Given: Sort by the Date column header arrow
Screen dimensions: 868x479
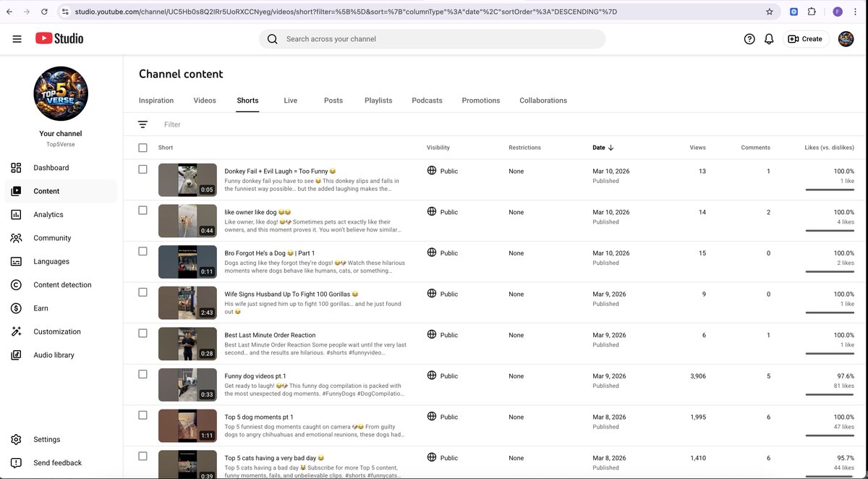Looking at the screenshot, I should pos(611,148).
